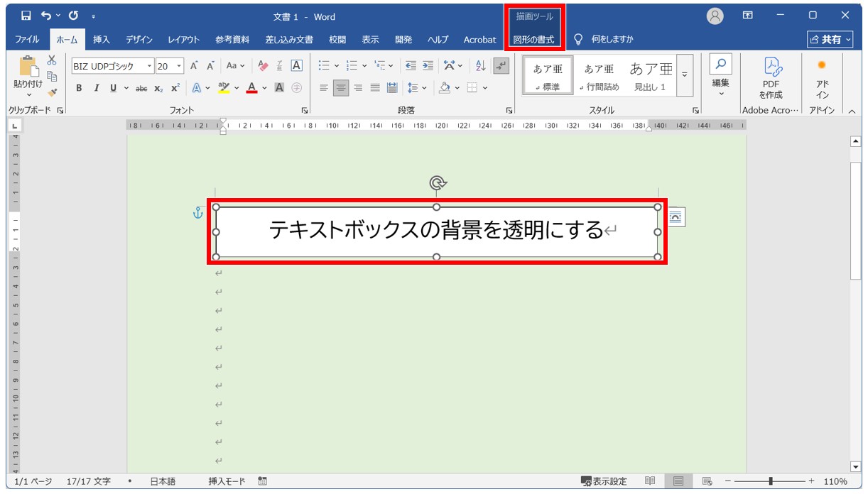Open text highlight color picker
This screenshot has height=494, width=868.
237,88
